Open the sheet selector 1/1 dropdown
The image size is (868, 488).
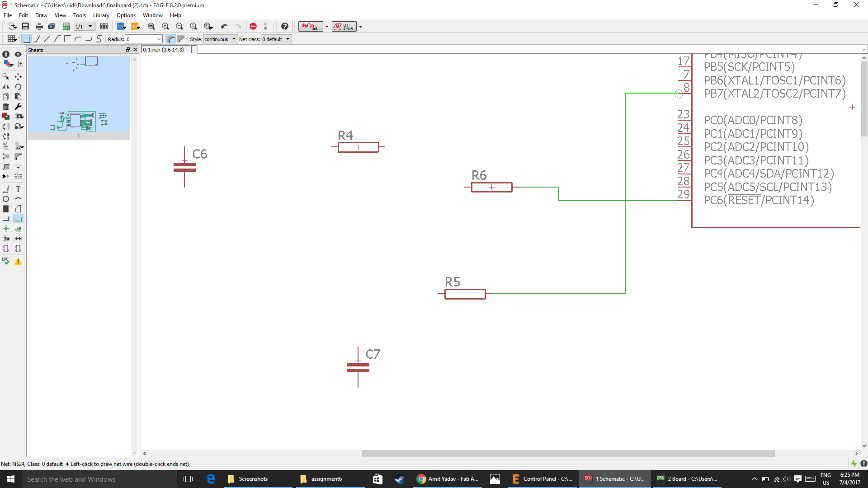click(x=84, y=26)
